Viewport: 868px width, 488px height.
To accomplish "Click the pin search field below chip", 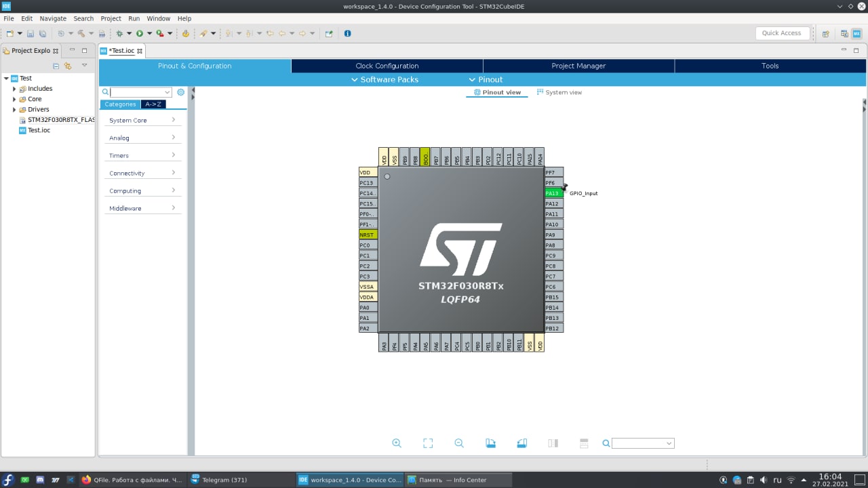I will tap(638, 443).
